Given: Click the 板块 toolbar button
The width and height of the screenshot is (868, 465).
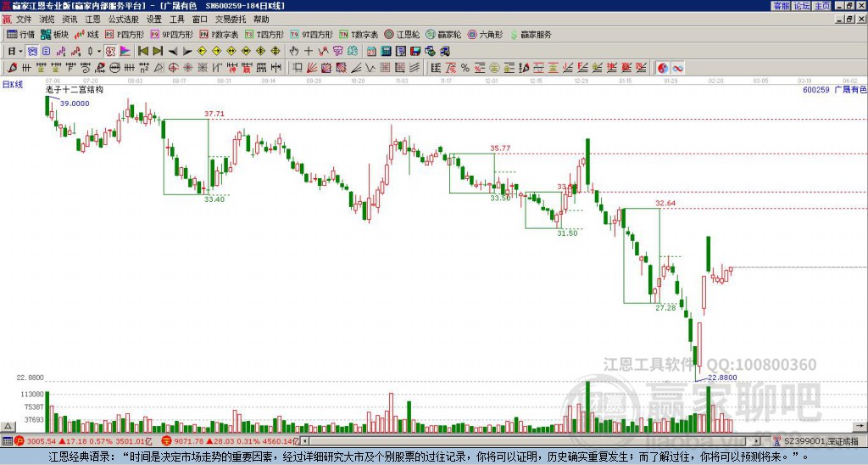Looking at the screenshot, I should [x=54, y=34].
